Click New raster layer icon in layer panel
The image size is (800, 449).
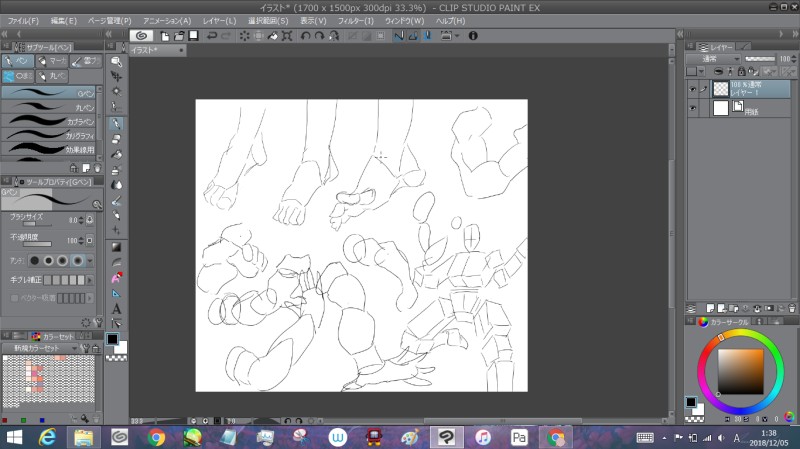click(x=710, y=308)
